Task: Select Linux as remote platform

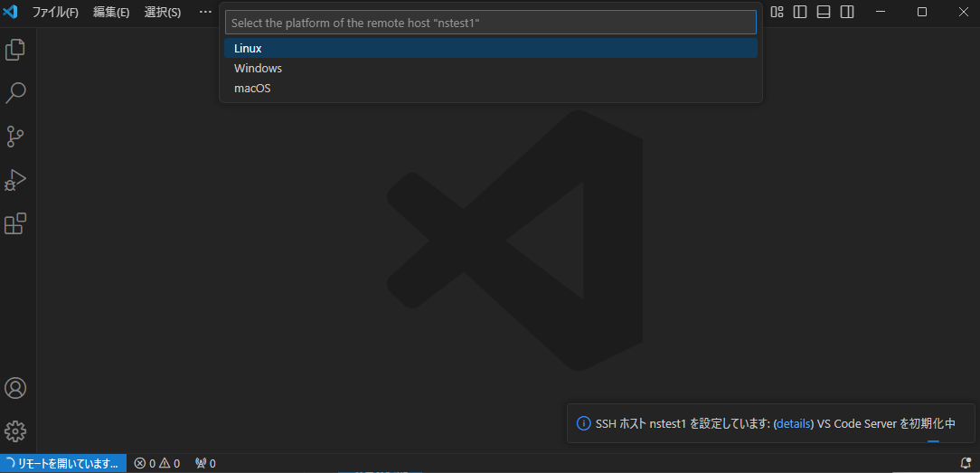Action: (x=491, y=48)
